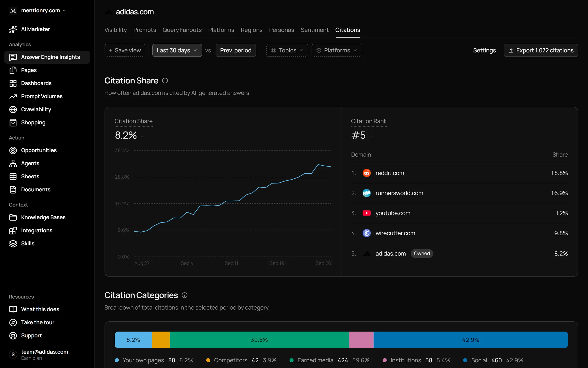Click the Pages icon in sidebar
The width and height of the screenshot is (588, 368).
13,70
